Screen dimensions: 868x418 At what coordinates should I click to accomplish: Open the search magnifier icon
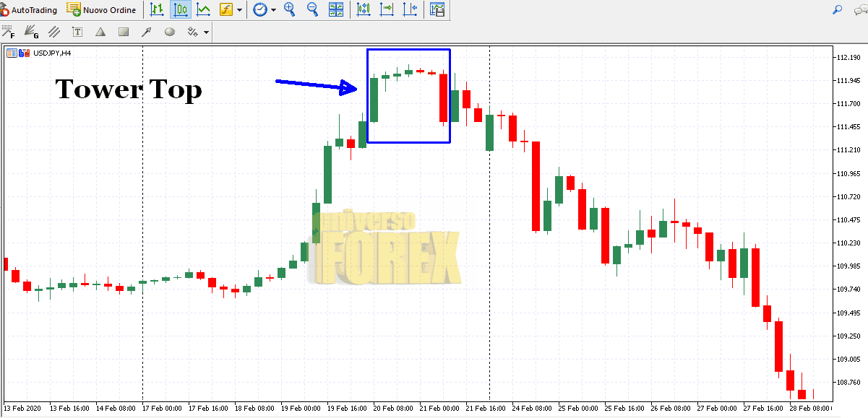[838, 10]
